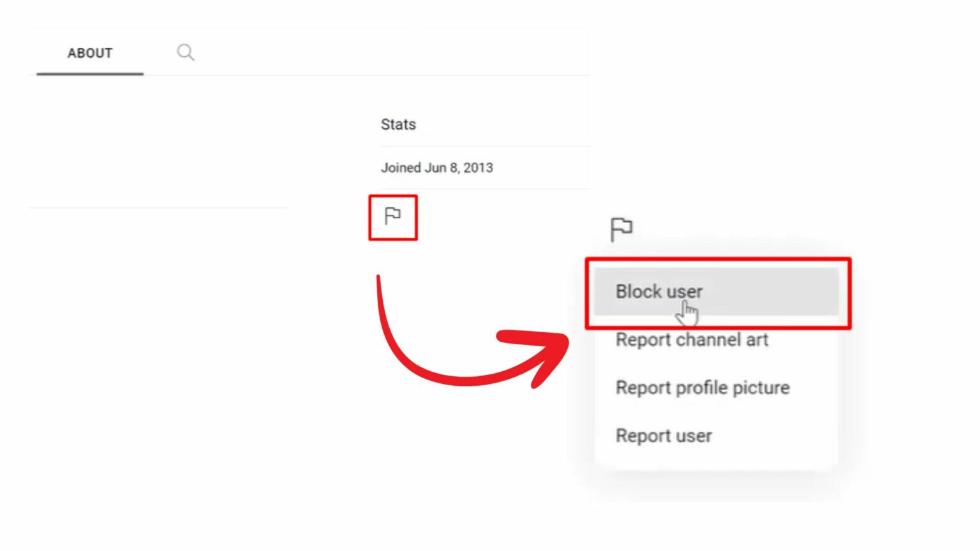
Task: Click the Stats section heading
Action: coord(398,124)
